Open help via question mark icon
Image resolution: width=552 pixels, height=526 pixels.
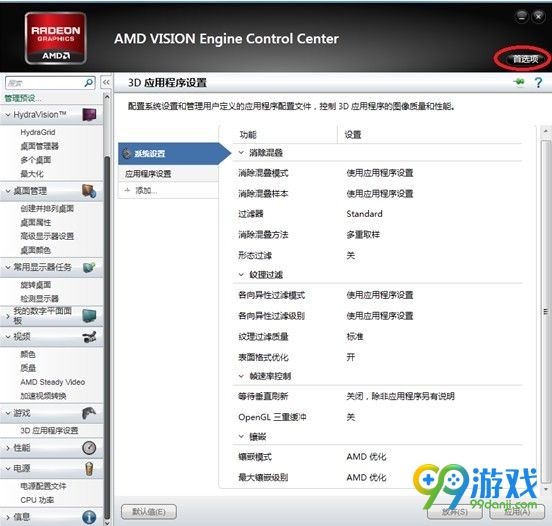pos(538,83)
